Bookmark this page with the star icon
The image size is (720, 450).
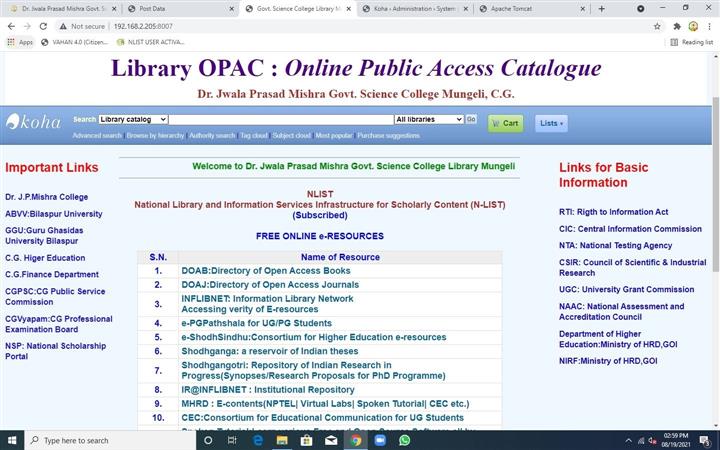(657, 26)
